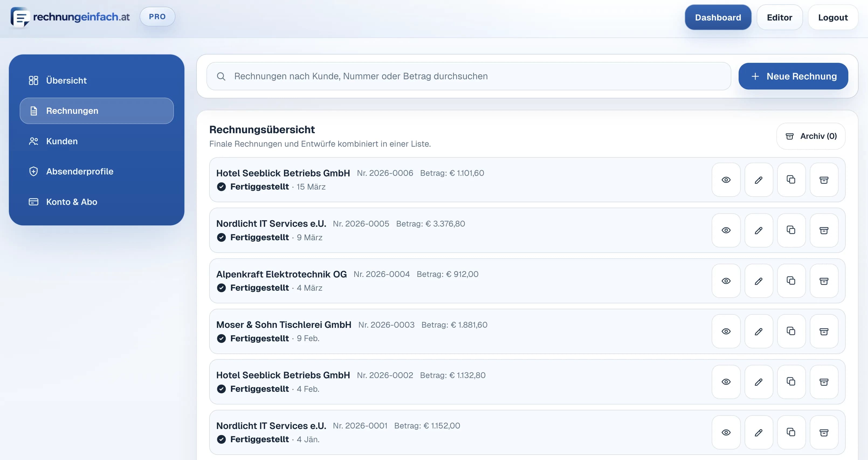Select the Dashboard tab
The width and height of the screenshot is (868, 460).
coord(718,17)
